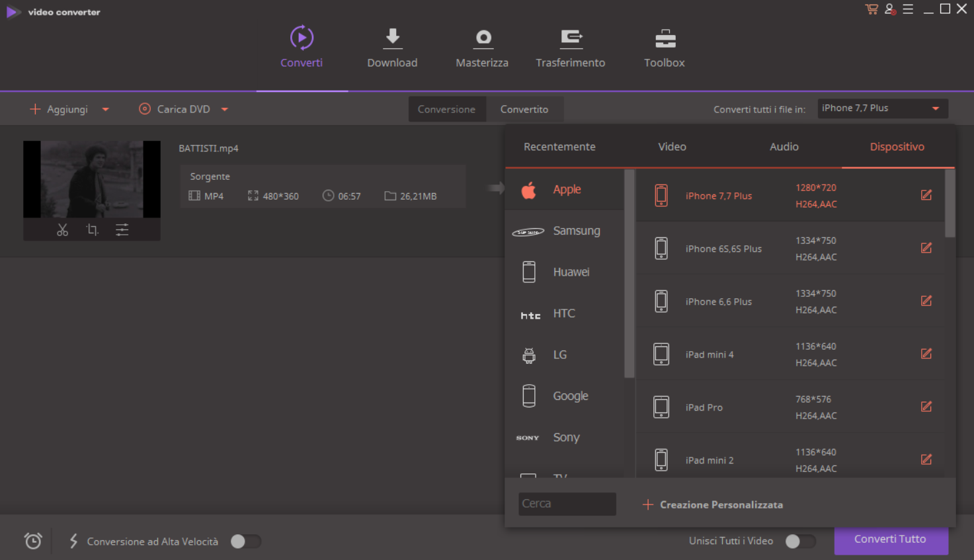Screen dimensions: 974x560
Task: Select the Huawei brand
Action: (x=564, y=272)
